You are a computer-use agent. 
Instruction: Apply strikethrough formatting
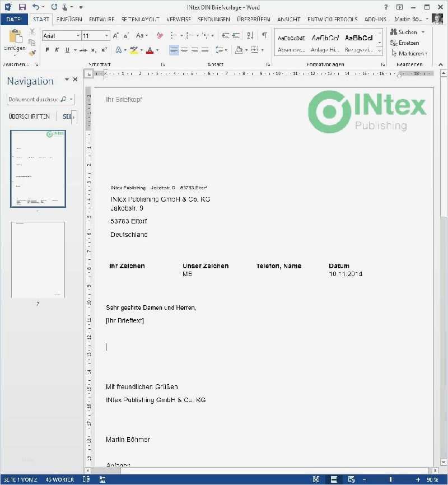tap(83, 50)
